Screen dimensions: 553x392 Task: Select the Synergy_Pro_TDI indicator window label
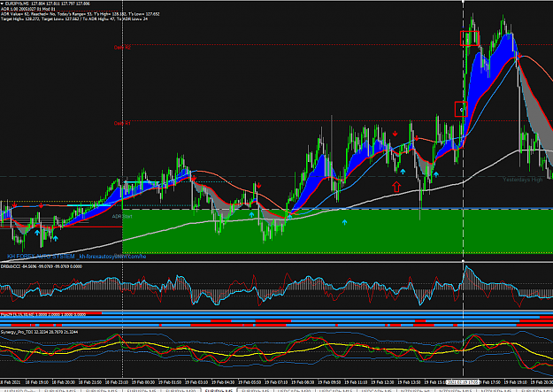40,332
